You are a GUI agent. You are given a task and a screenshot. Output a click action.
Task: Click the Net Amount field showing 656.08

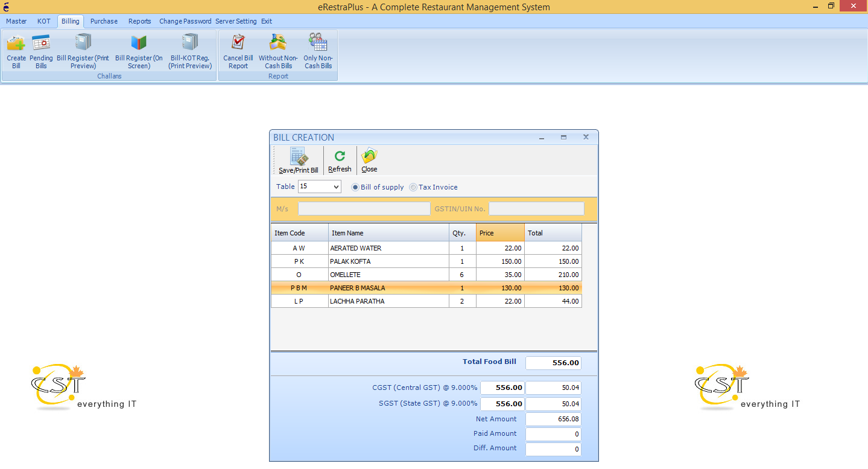(553, 420)
